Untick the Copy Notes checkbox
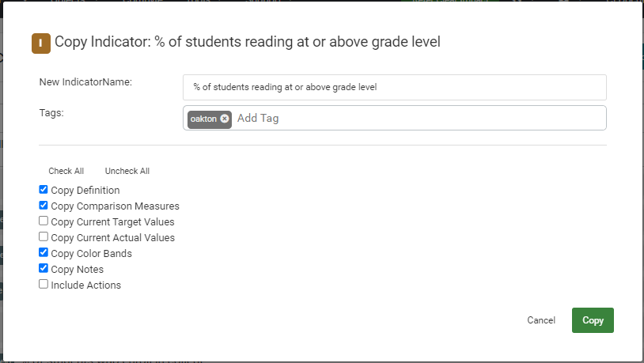 [x=44, y=268]
